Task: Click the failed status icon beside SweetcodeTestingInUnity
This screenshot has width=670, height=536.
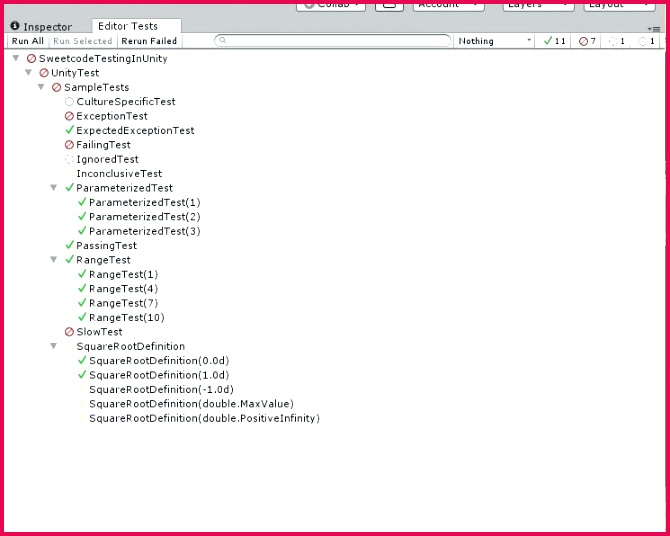Action: 31,59
